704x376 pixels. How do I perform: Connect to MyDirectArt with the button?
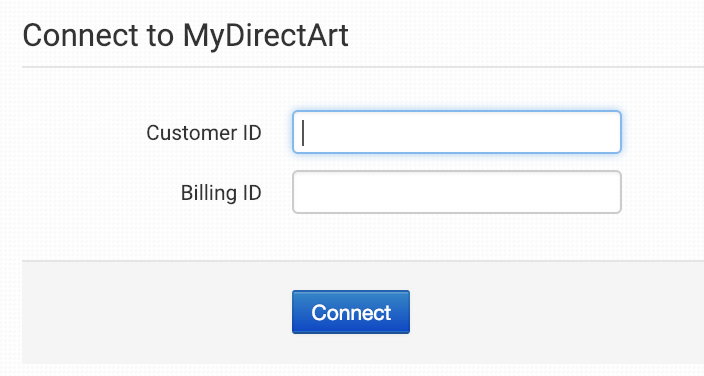coord(351,312)
